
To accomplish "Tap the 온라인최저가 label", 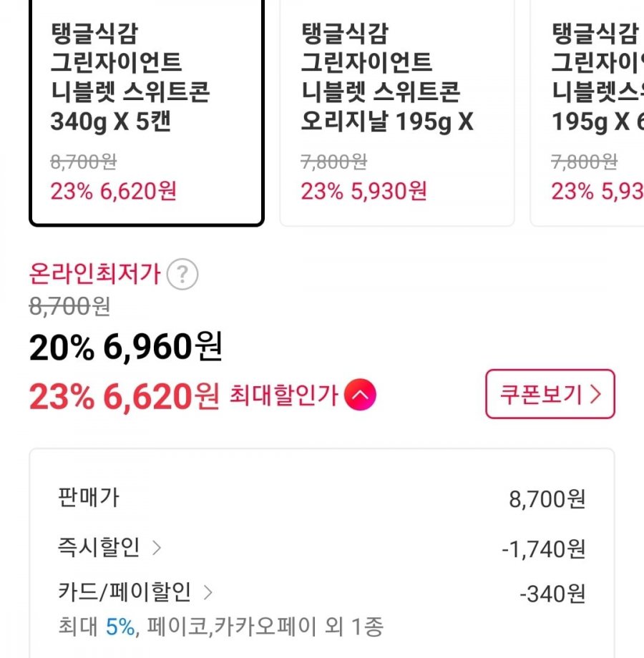I will (94, 273).
